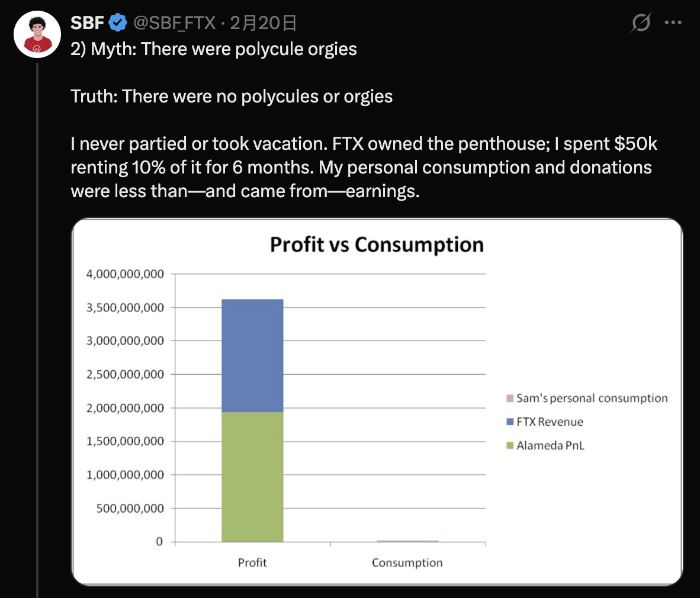Open the 2月20日 post timestamp
The image size is (700, 598).
263,23
